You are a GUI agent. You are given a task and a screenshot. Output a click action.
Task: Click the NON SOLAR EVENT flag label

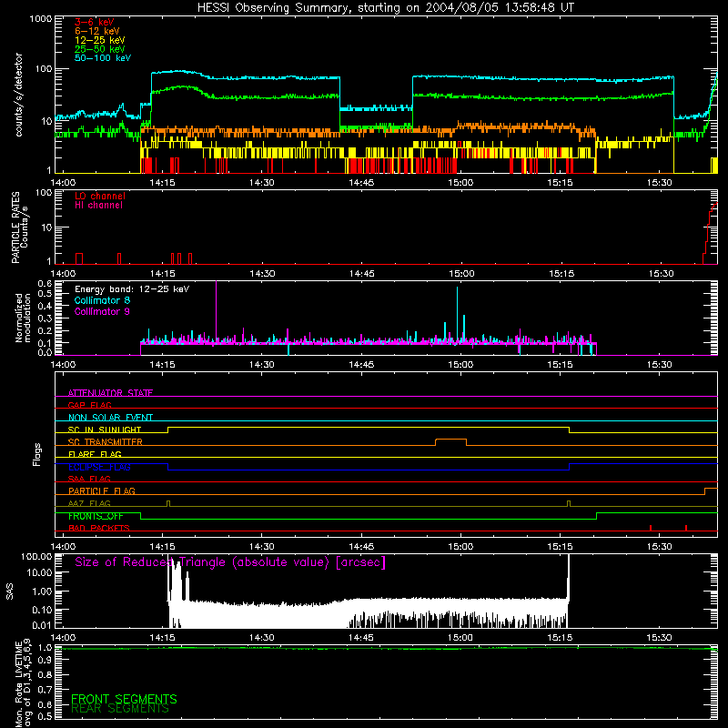(110, 418)
